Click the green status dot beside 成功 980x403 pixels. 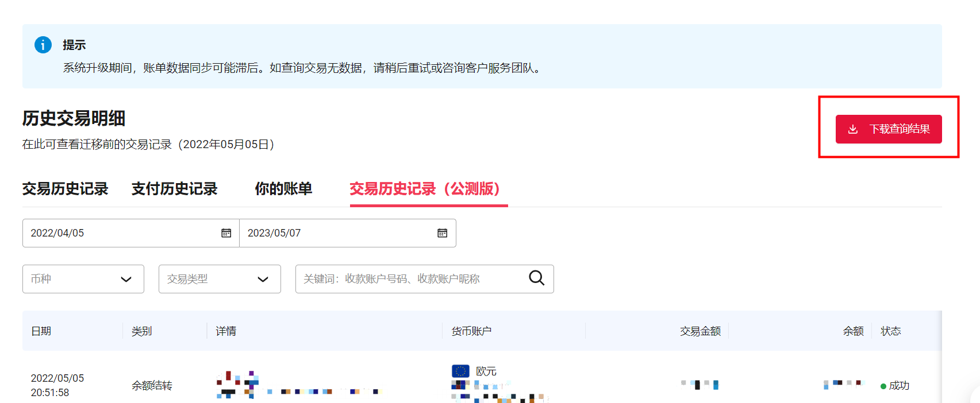883,386
